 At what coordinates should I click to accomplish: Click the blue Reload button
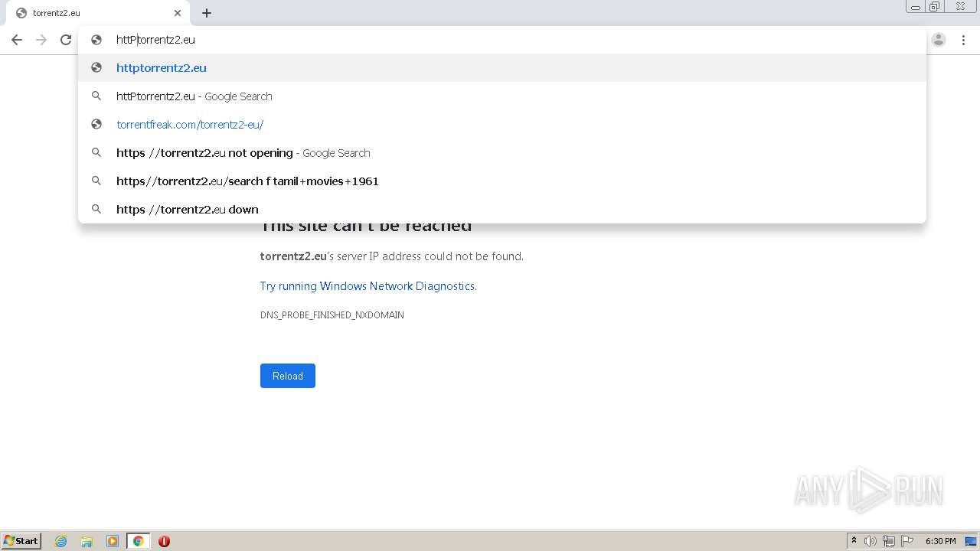288,376
